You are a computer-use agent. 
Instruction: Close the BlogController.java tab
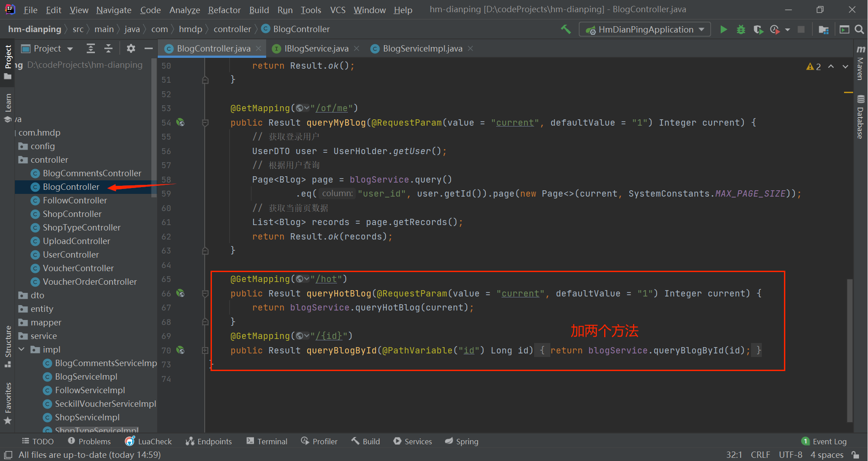point(258,48)
